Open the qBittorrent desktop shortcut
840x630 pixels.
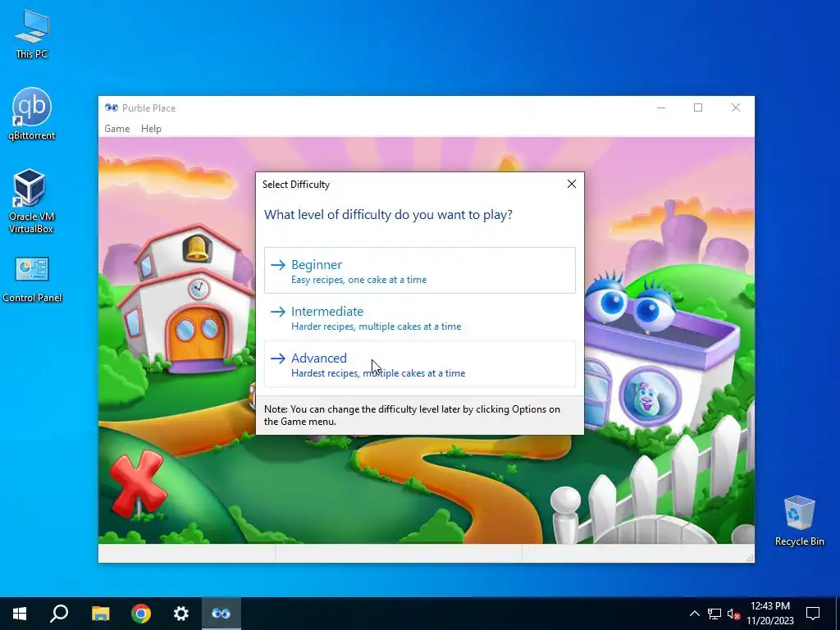tap(32, 114)
